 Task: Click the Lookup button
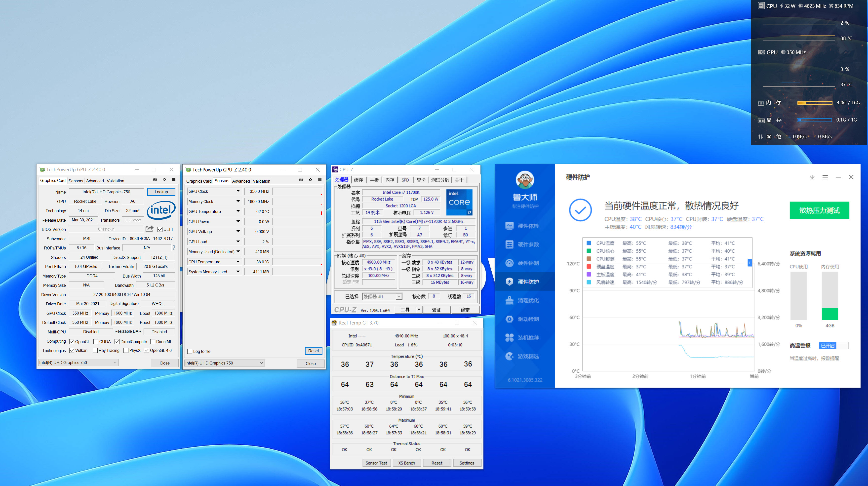coord(161,192)
